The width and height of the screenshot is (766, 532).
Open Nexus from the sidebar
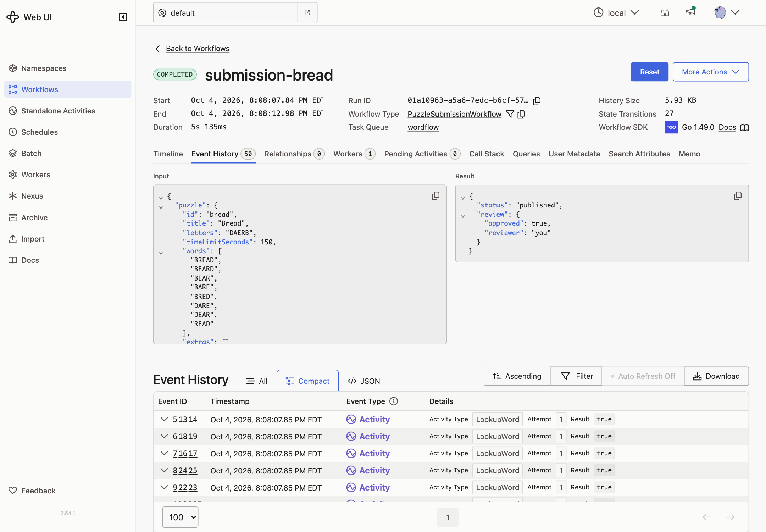[x=68, y=196]
